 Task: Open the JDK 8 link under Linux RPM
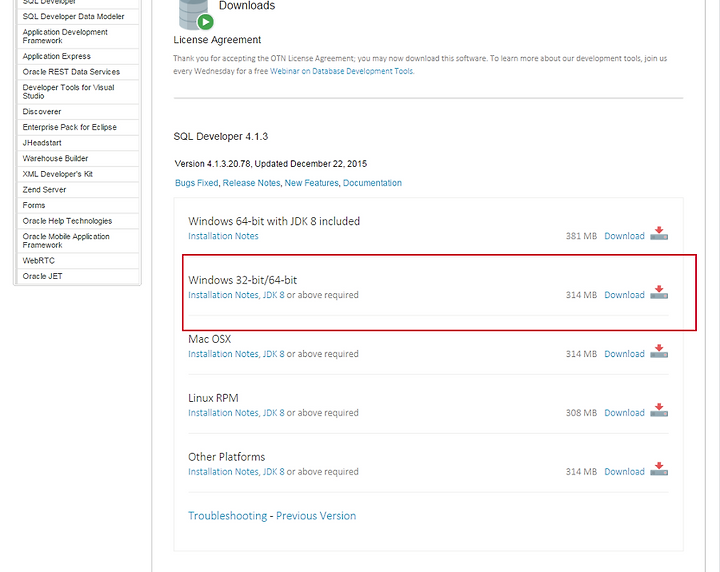pyautogui.click(x=274, y=413)
